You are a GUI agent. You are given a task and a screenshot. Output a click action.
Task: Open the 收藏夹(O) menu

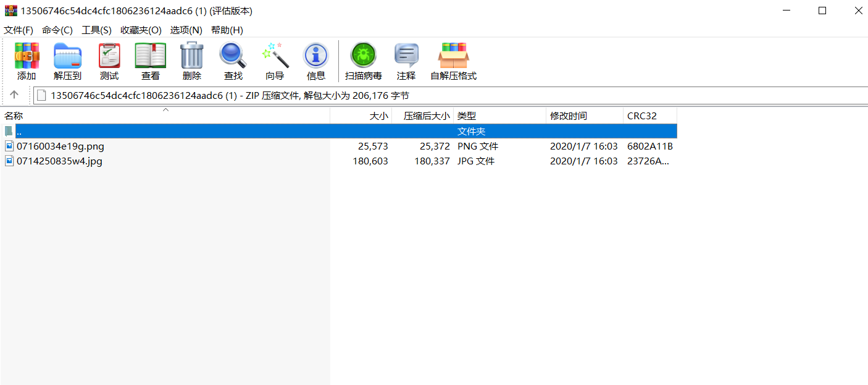tap(141, 30)
